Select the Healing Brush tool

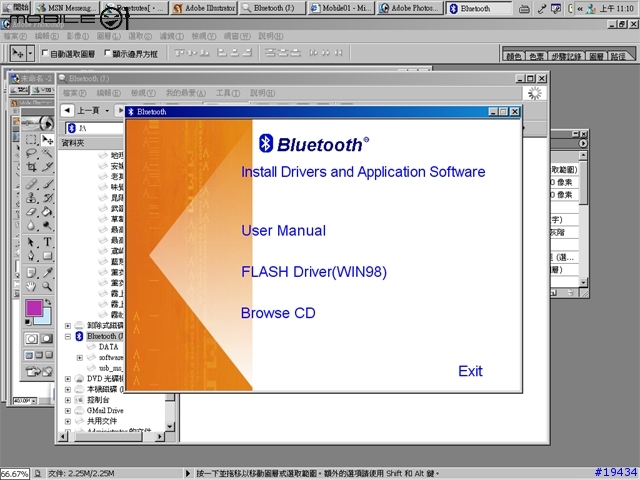[x=31, y=184]
